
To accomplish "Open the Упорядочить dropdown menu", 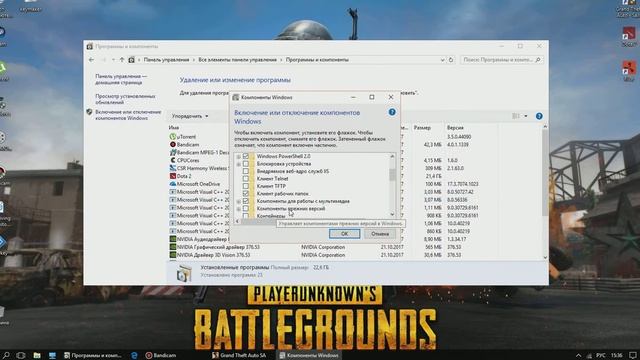I will click(190, 116).
